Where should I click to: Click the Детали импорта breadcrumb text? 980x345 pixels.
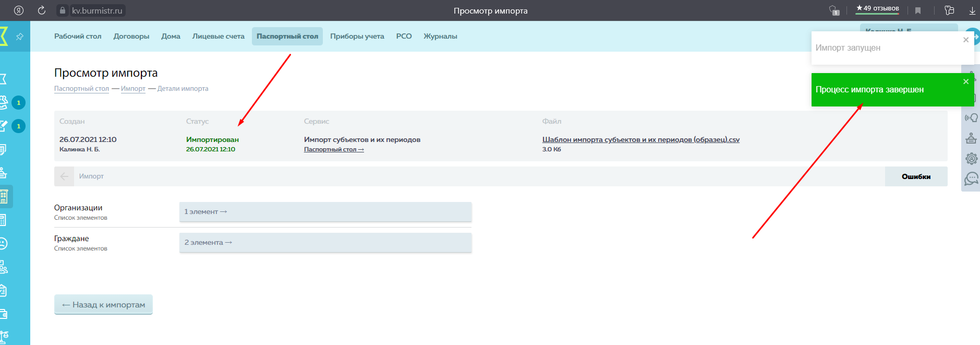tap(183, 89)
